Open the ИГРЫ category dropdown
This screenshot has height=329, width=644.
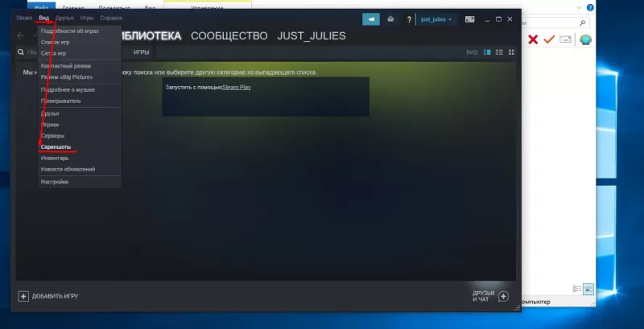pyautogui.click(x=141, y=52)
